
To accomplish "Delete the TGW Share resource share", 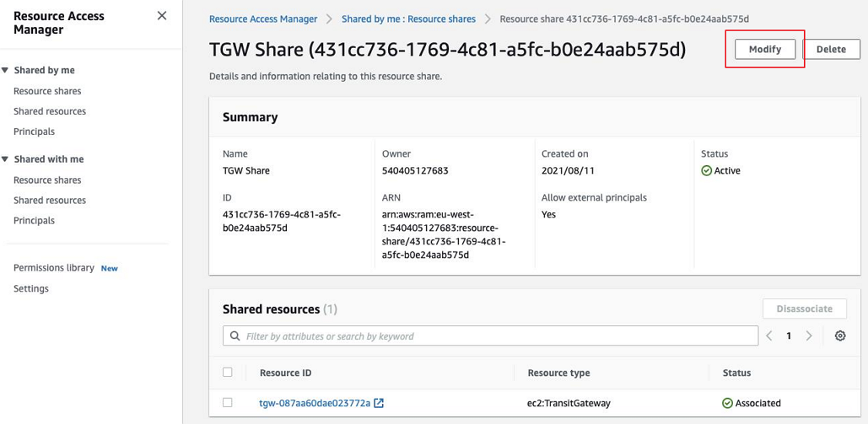I will (x=831, y=49).
